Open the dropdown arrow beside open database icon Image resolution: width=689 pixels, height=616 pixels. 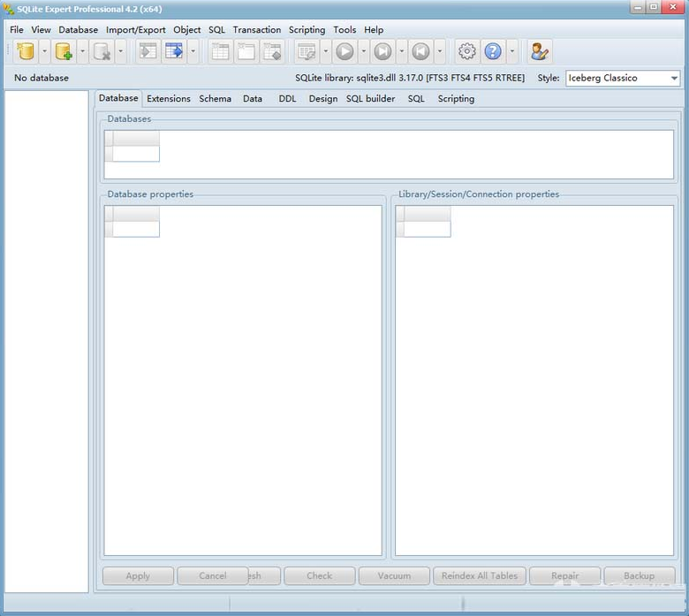coord(44,52)
